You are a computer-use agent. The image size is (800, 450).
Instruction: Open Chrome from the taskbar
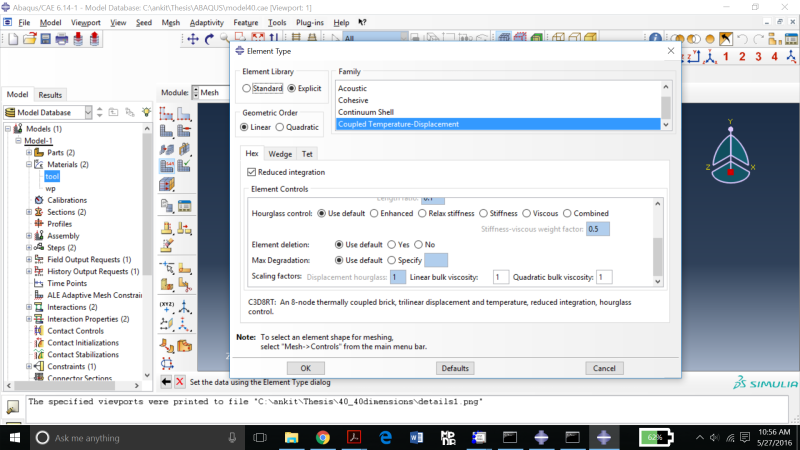[322, 437]
